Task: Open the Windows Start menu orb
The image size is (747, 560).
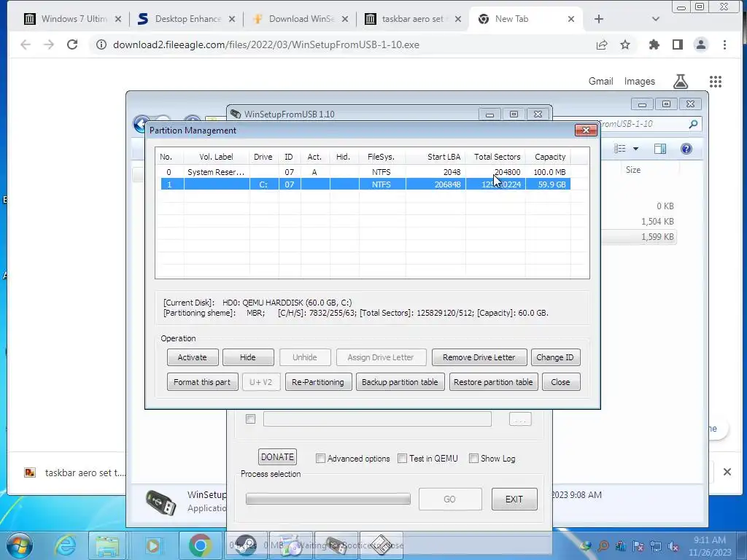Action: click(20, 545)
